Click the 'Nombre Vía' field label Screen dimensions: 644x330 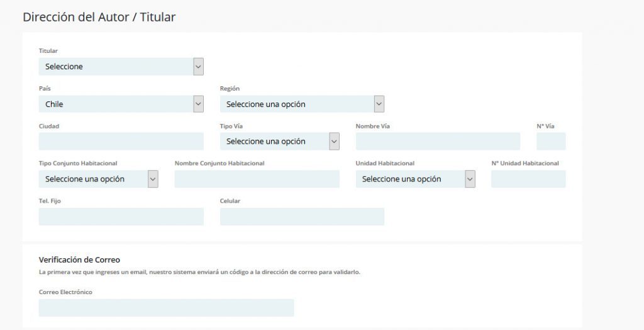point(372,127)
